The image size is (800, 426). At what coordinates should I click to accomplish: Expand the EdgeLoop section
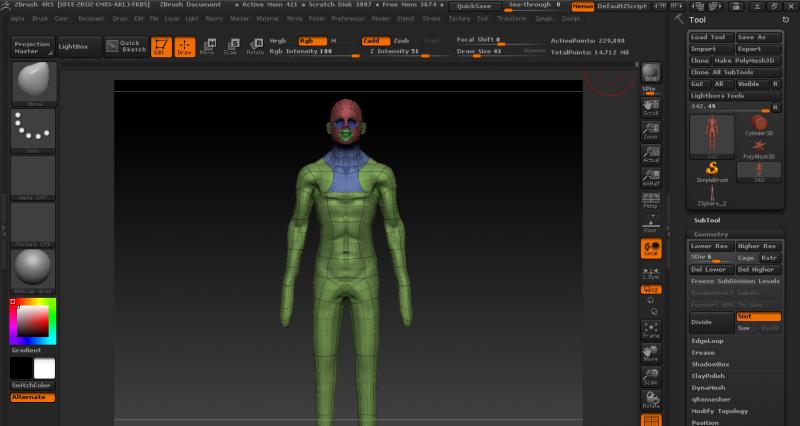(x=709, y=341)
